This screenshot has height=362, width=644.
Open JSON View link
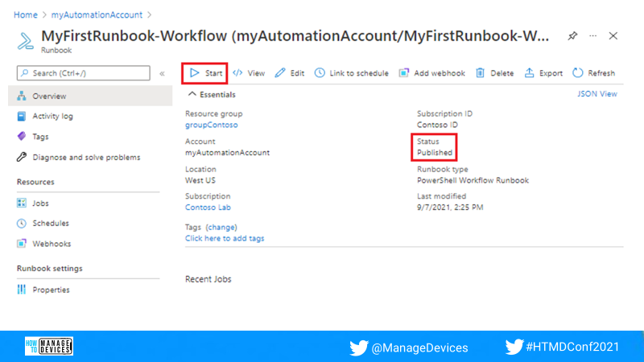pyautogui.click(x=597, y=94)
